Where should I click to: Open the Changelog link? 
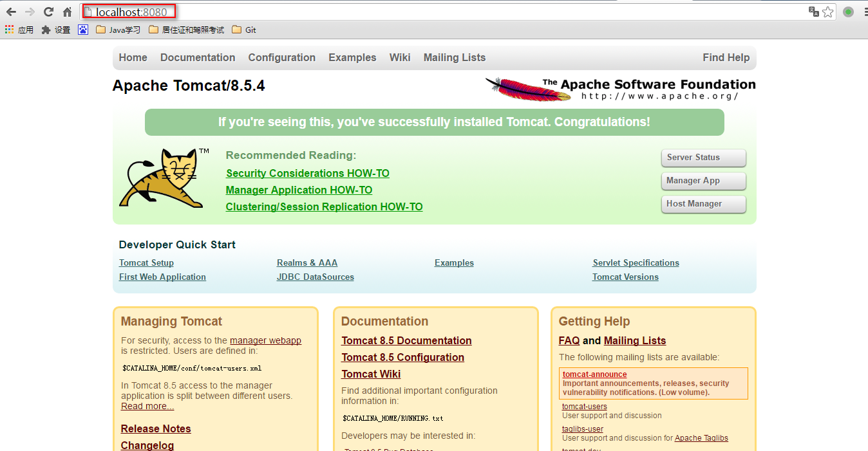click(147, 445)
